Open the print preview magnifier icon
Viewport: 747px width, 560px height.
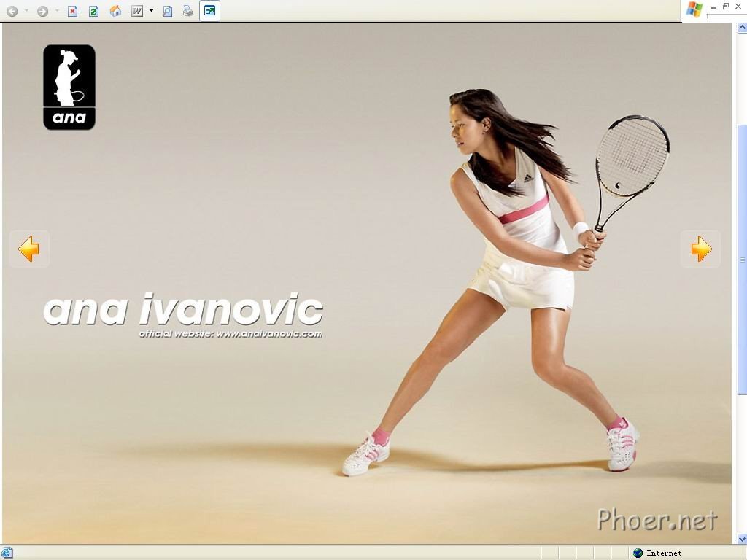(167, 11)
